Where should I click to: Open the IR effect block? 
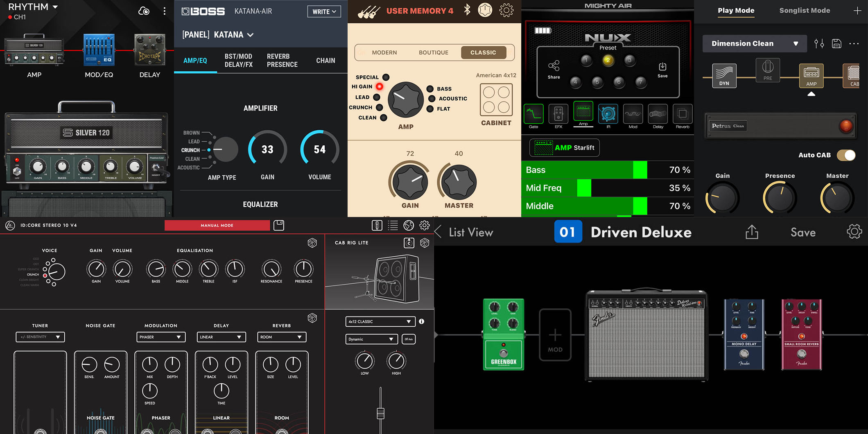click(608, 115)
